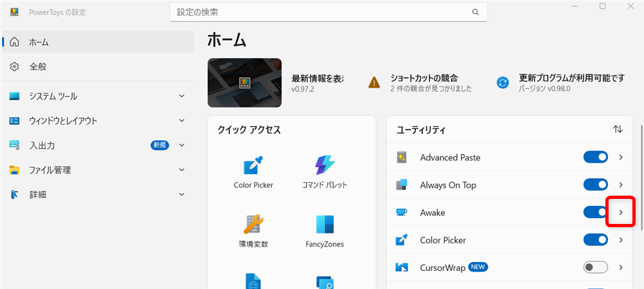Click the NEW badge beside CursorWrap
644x289 pixels.
478,268
